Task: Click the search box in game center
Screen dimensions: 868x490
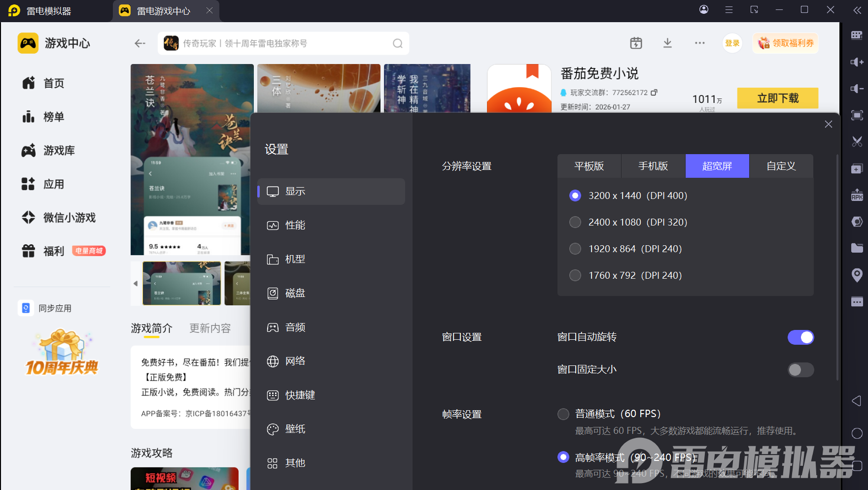Action: click(x=283, y=43)
